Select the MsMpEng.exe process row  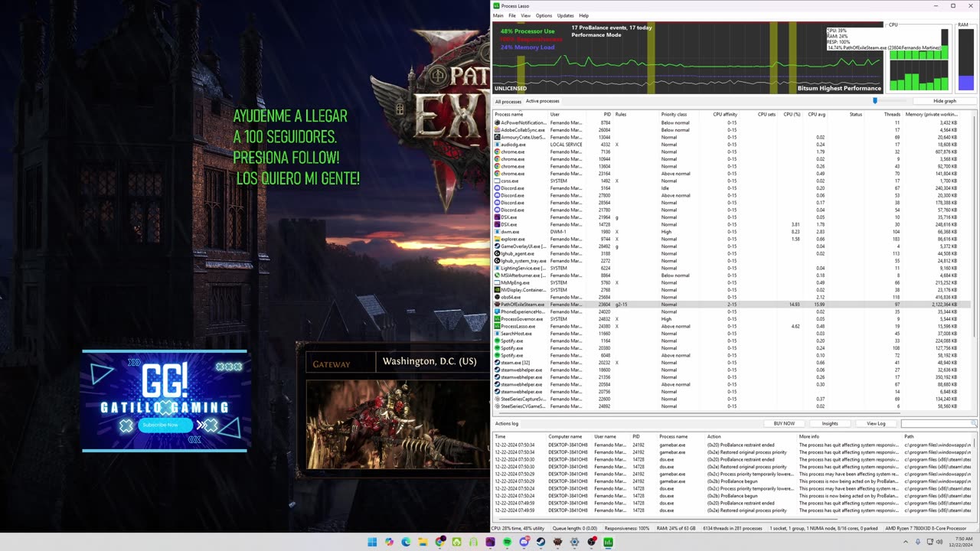731,282
